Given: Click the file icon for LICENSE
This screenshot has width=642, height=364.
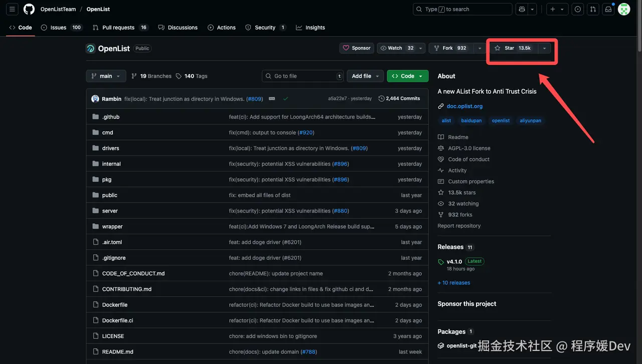Looking at the screenshot, I should click(96, 336).
